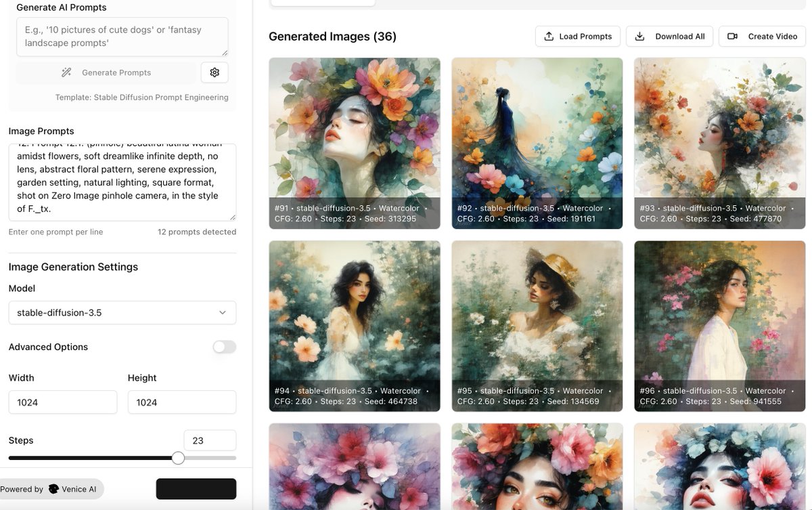This screenshot has height=510, width=812.
Task: Click the Load Prompts button
Action: point(579,37)
